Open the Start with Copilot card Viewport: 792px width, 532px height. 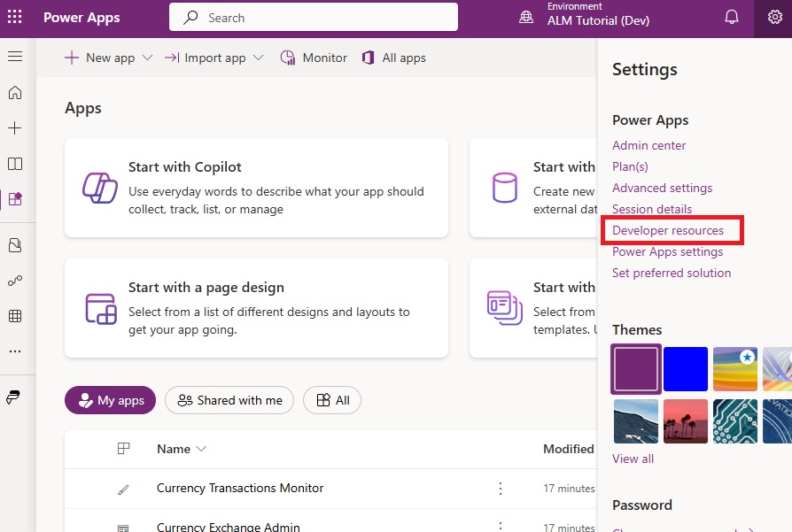[256, 188]
